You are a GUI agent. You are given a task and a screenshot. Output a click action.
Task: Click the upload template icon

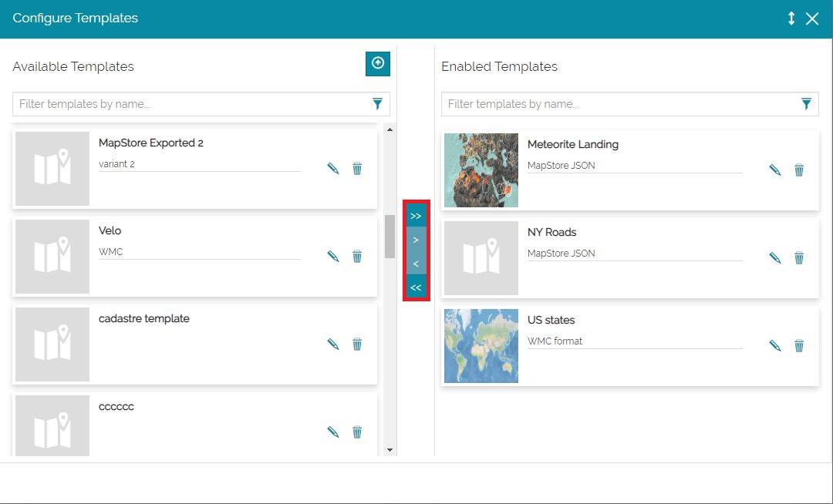click(378, 64)
